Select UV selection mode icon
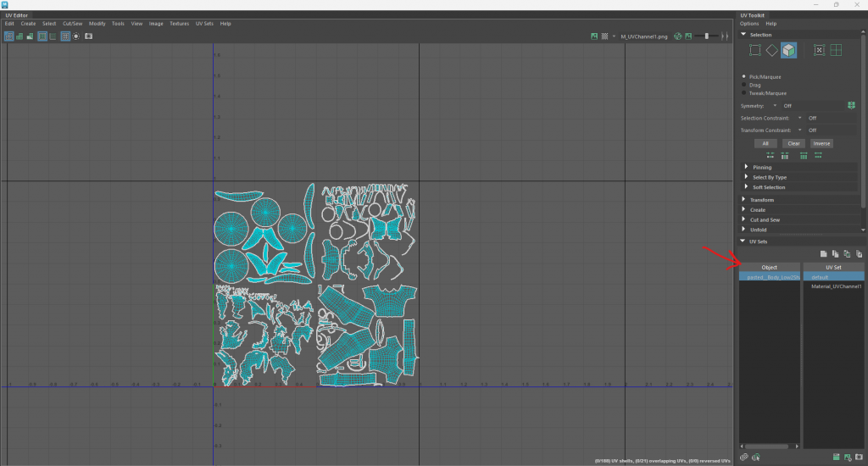The height and width of the screenshot is (466, 868). click(754, 50)
